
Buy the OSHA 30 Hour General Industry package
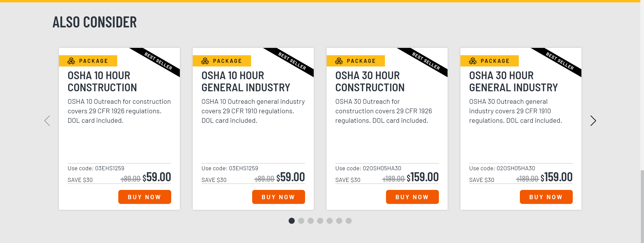546,197
